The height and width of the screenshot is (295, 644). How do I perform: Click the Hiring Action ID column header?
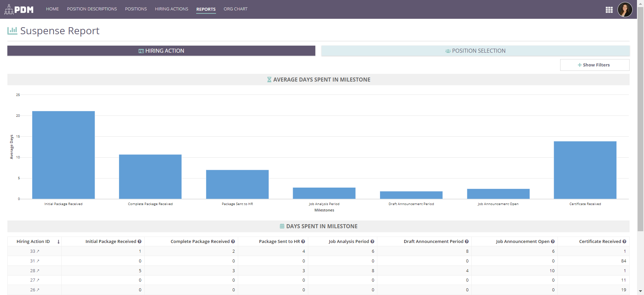click(33, 242)
